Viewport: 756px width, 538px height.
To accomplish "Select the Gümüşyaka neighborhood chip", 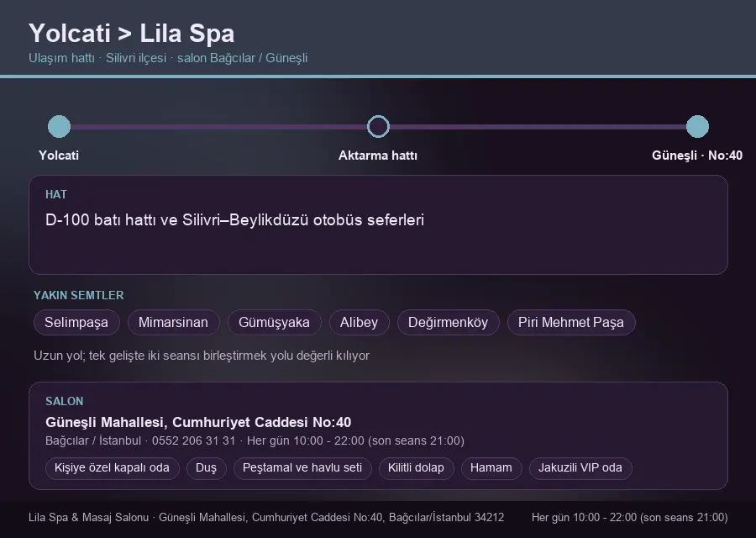I will coord(274,322).
